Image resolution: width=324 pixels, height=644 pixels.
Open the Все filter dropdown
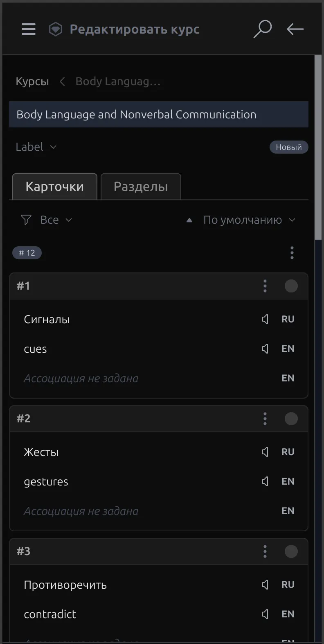[46, 220]
